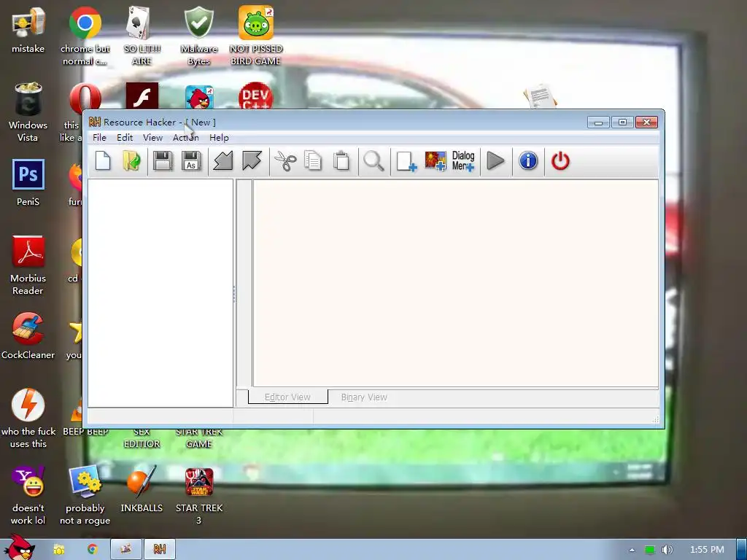Select the SO LIT AIRE cards icon

pyautogui.click(x=142, y=36)
